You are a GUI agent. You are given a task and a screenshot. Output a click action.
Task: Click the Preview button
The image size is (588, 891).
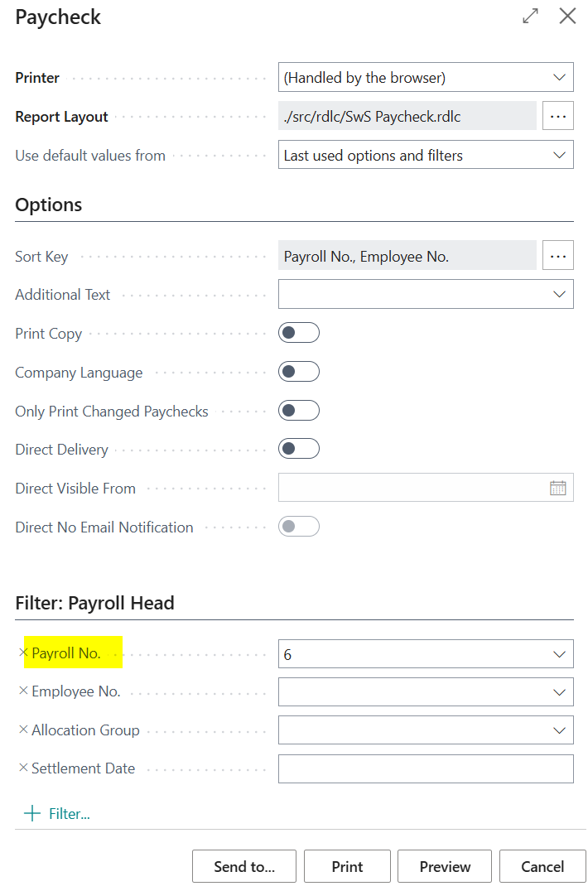click(x=445, y=866)
